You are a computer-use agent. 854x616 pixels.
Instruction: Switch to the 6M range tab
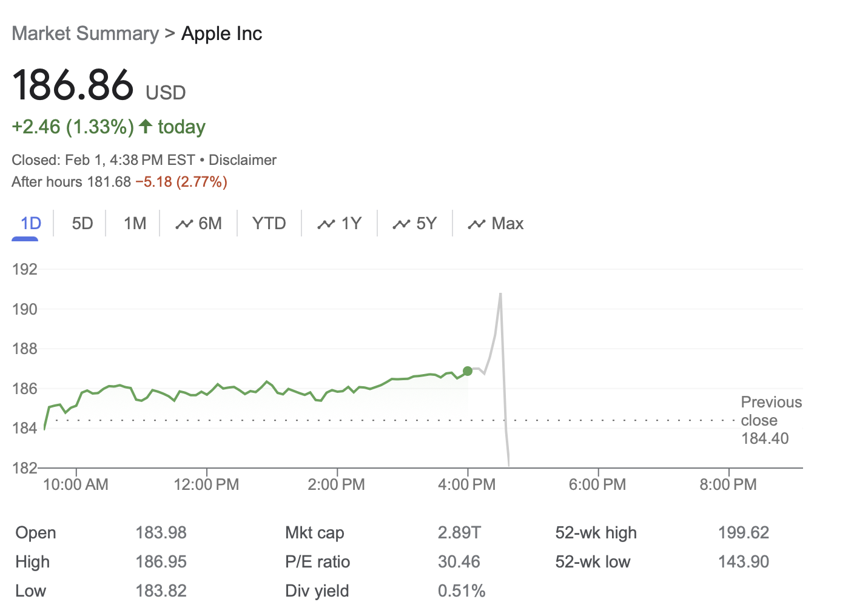click(198, 224)
